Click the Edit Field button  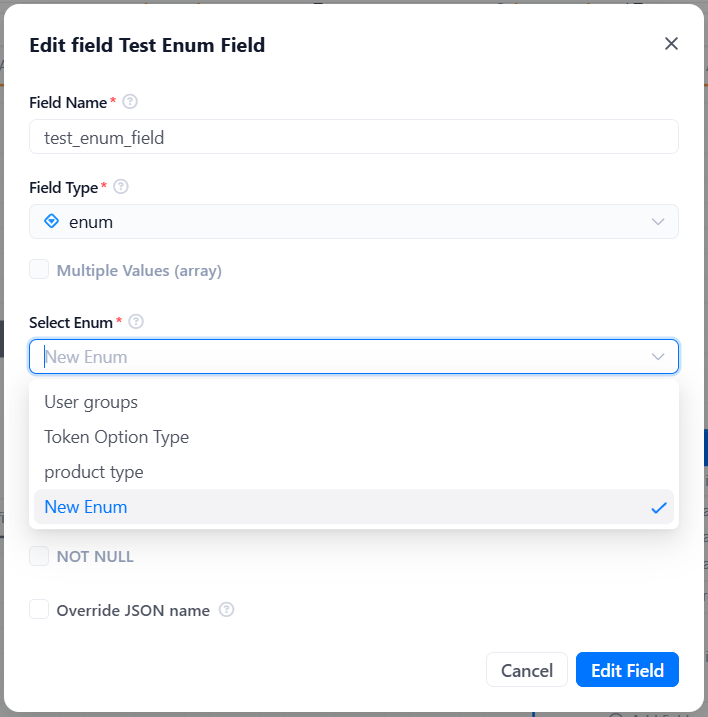[x=627, y=670]
